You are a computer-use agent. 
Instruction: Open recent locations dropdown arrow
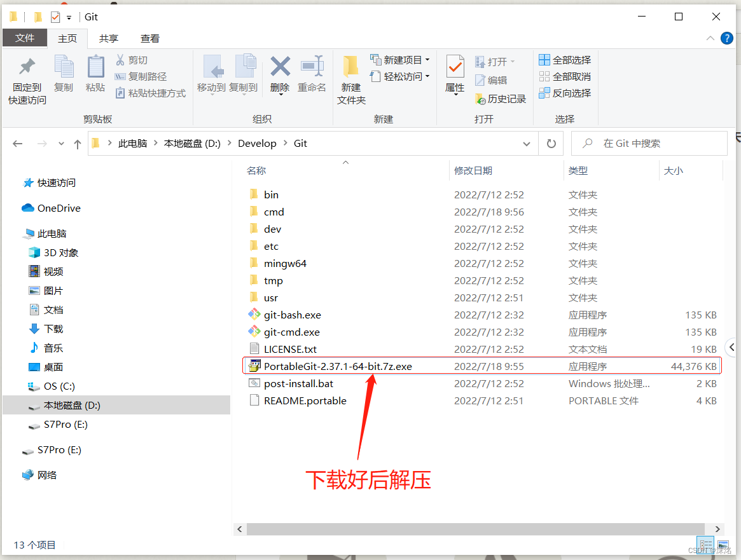(x=61, y=144)
